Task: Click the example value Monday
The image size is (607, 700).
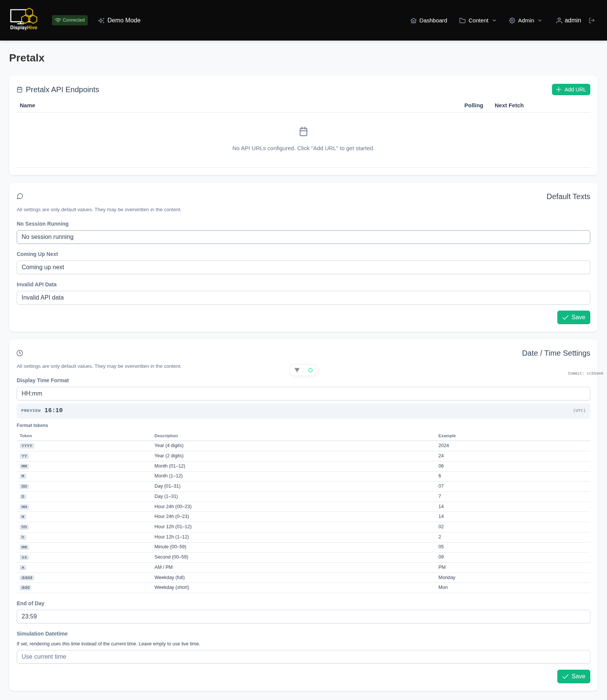Action: coord(447,578)
